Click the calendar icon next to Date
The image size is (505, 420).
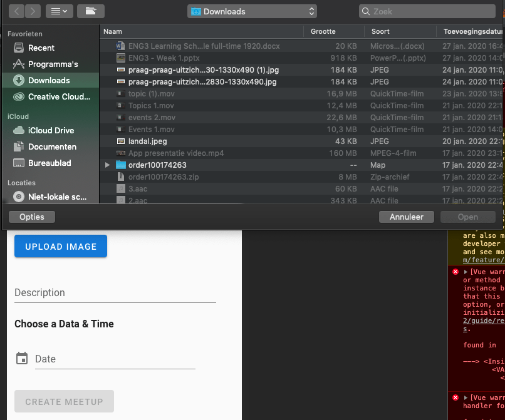tap(22, 359)
